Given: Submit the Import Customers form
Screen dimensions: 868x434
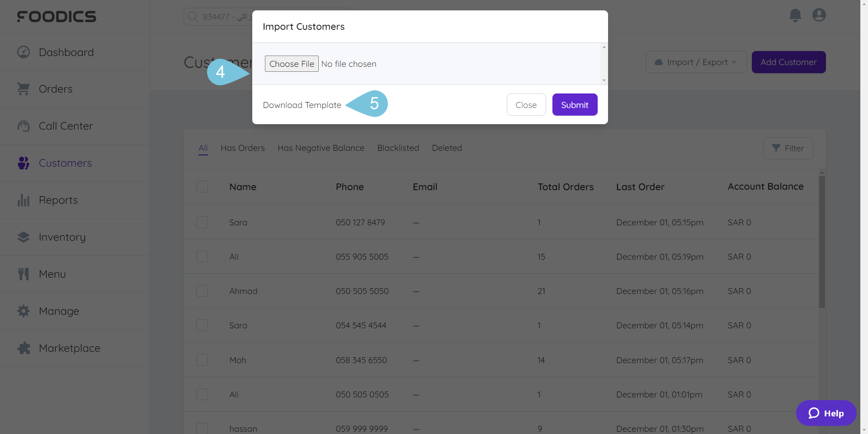Looking at the screenshot, I should (x=575, y=104).
